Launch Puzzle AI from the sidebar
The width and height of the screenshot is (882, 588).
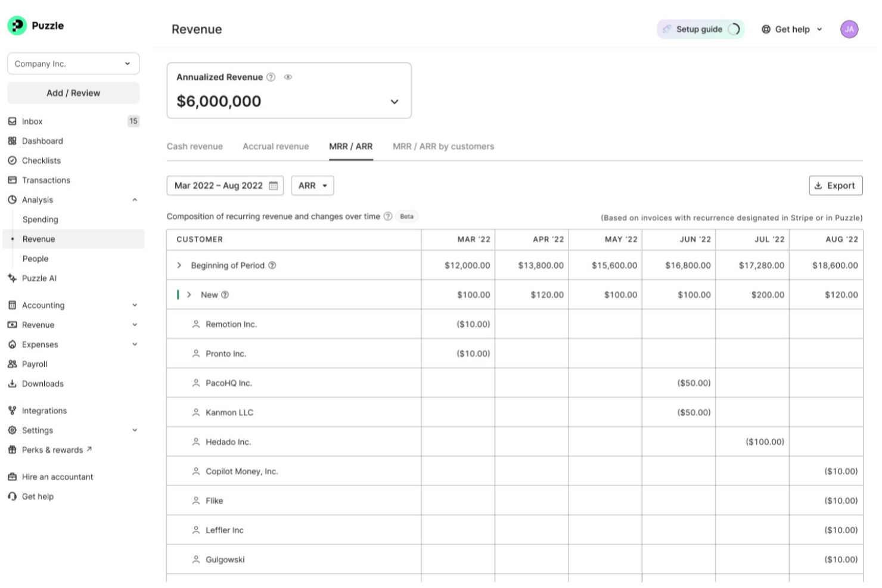point(12,278)
